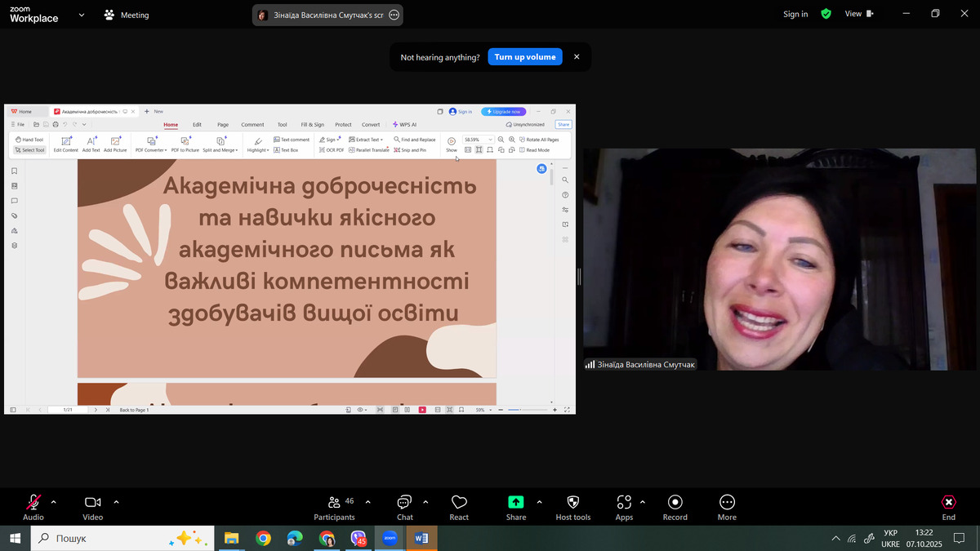Open Google Chrome from the taskbar
Viewport: 980px width, 551px height.
point(263,539)
